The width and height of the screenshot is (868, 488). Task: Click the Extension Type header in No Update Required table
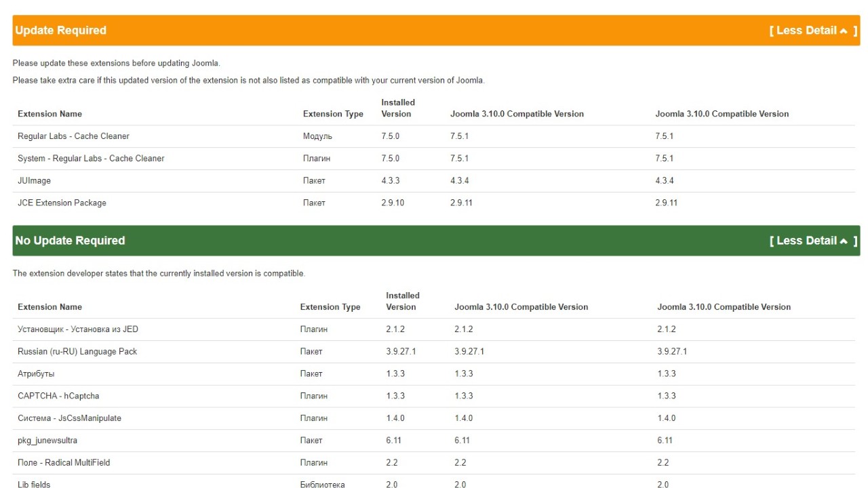pos(330,307)
